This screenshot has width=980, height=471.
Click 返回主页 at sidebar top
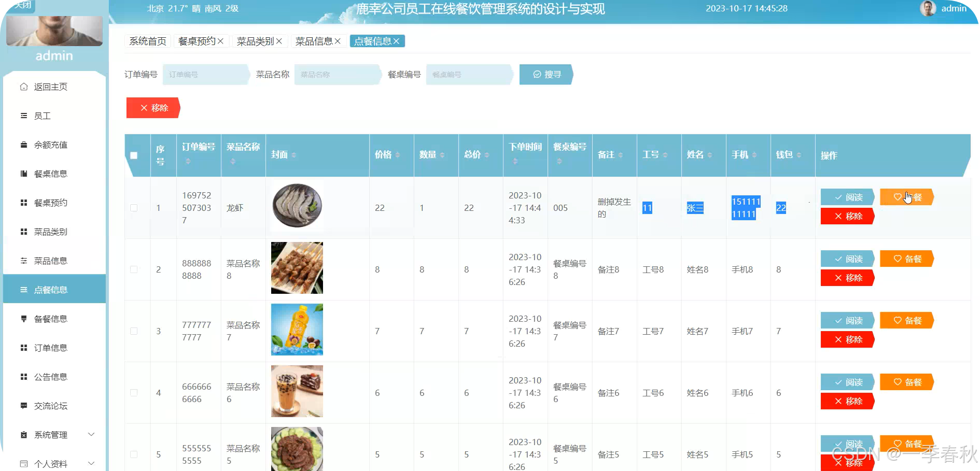tap(50, 87)
